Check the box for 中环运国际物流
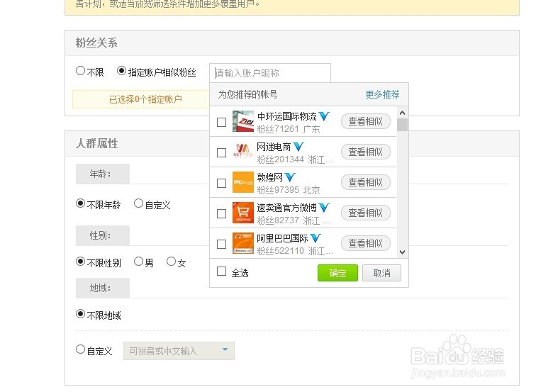This screenshot has height=392, width=536. (221, 122)
